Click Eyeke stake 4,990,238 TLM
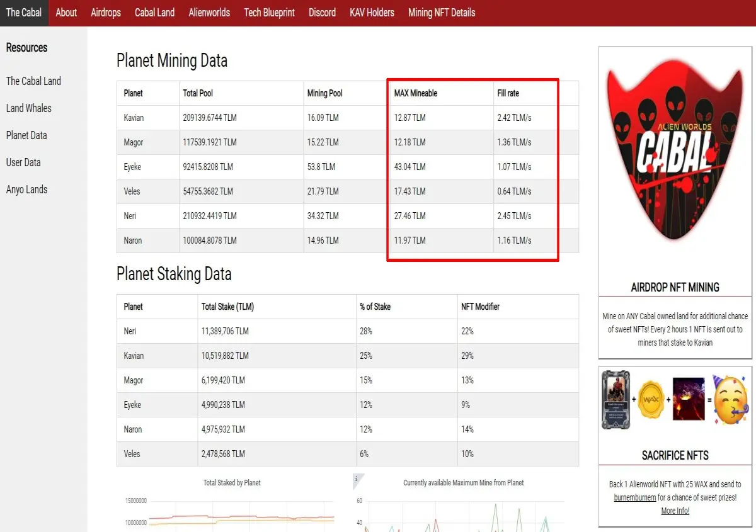This screenshot has height=532, width=756. [x=224, y=405]
